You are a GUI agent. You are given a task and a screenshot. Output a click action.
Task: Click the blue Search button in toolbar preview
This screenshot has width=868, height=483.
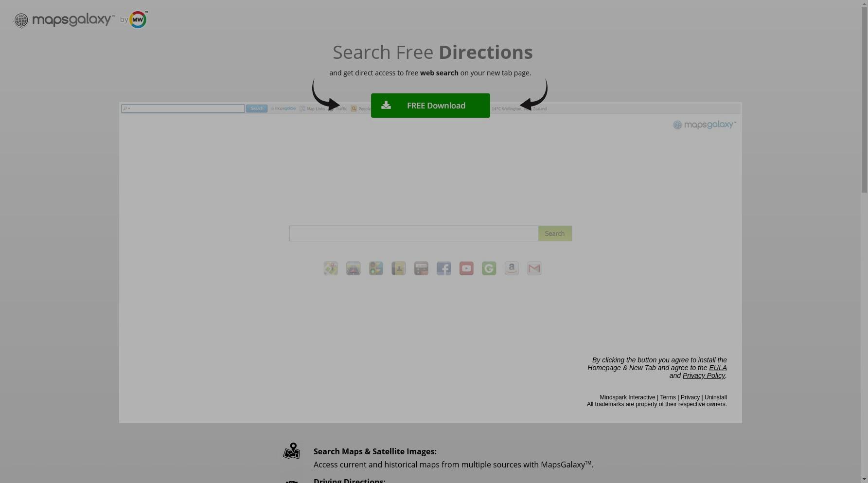[x=257, y=108]
